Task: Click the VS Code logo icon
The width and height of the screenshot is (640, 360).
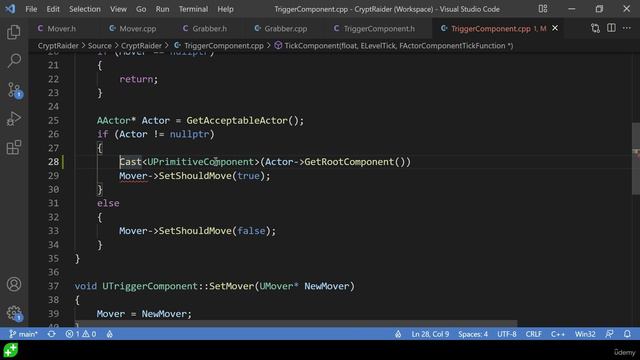Action: [x=10, y=9]
